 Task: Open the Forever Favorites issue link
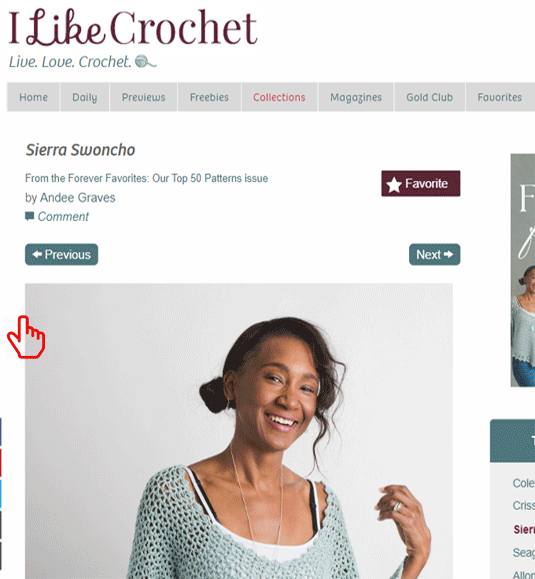(x=146, y=178)
